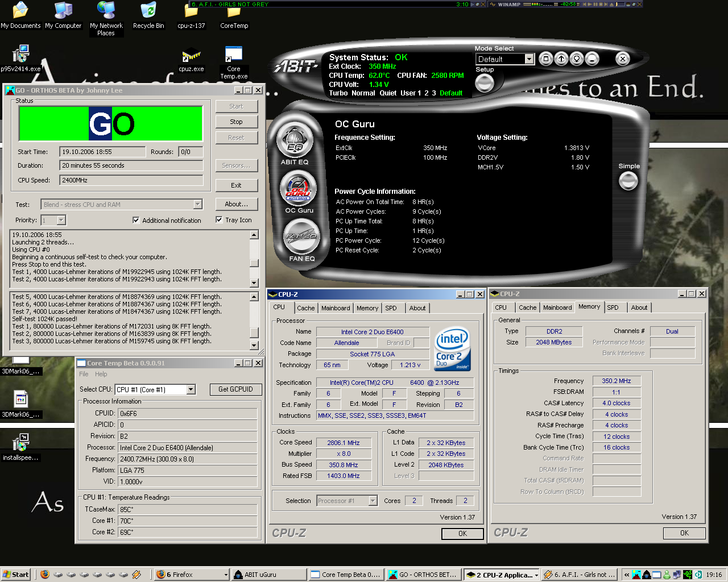This screenshot has width=728, height=582.
Task: Click the About... button in ORTHOS
Action: coord(236,204)
